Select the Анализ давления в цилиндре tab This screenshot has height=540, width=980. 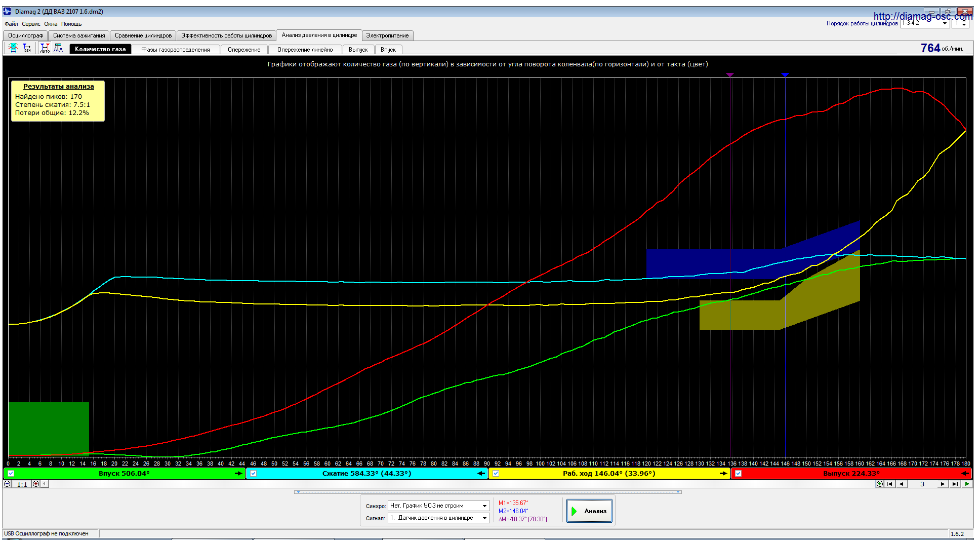(x=319, y=35)
